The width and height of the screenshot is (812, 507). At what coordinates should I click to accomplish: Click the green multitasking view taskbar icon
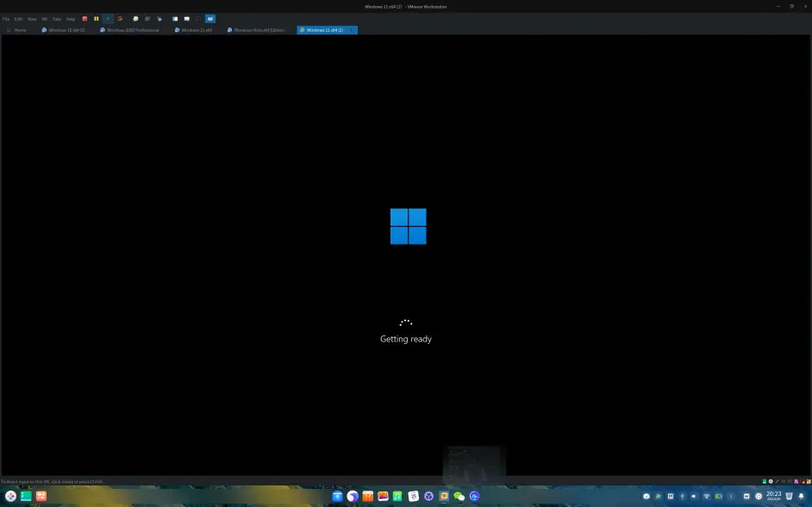[x=26, y=496]
